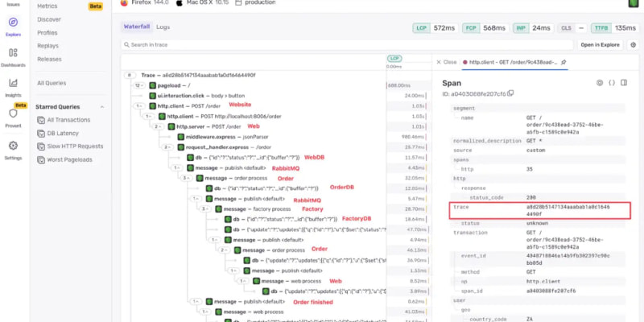Click the middleware.express span icon
Image resolution: width=644 pixels, height=322 pixels.
click(180, 137)
